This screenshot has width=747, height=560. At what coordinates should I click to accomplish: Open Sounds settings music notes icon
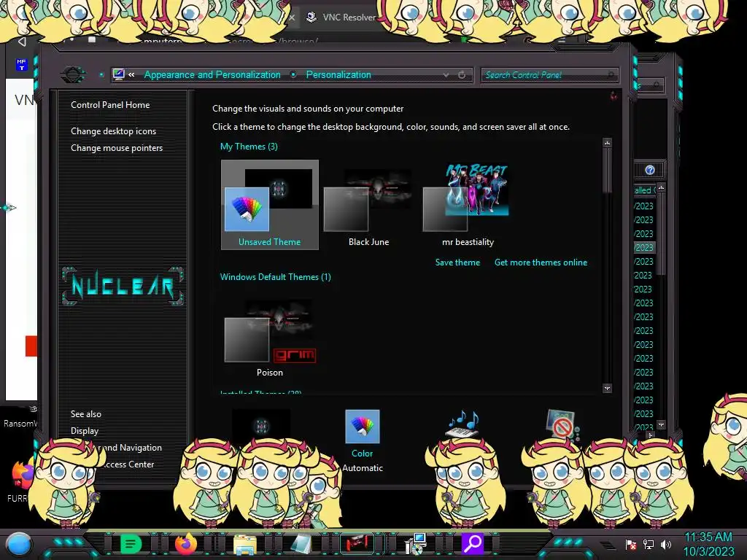(462, 424)
